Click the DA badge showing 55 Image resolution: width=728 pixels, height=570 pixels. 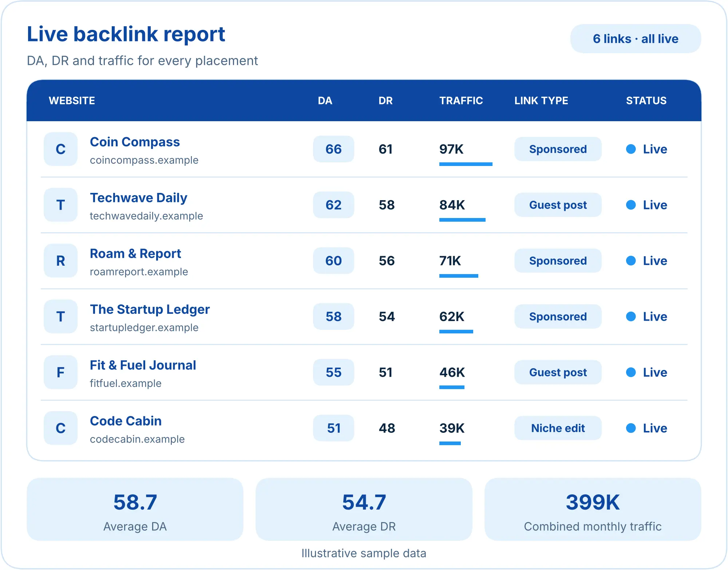pos(333,372)
